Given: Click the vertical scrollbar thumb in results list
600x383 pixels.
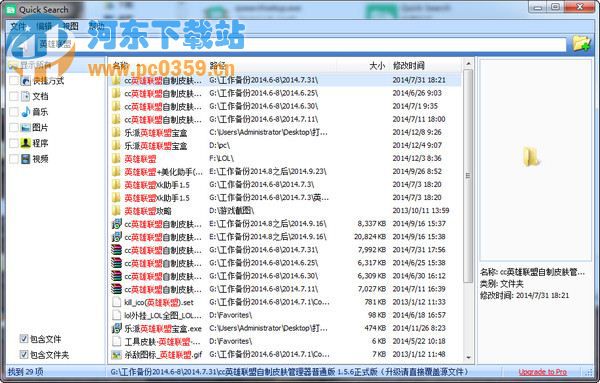Looking at the screenshot, I should click(x=468, y=176).
